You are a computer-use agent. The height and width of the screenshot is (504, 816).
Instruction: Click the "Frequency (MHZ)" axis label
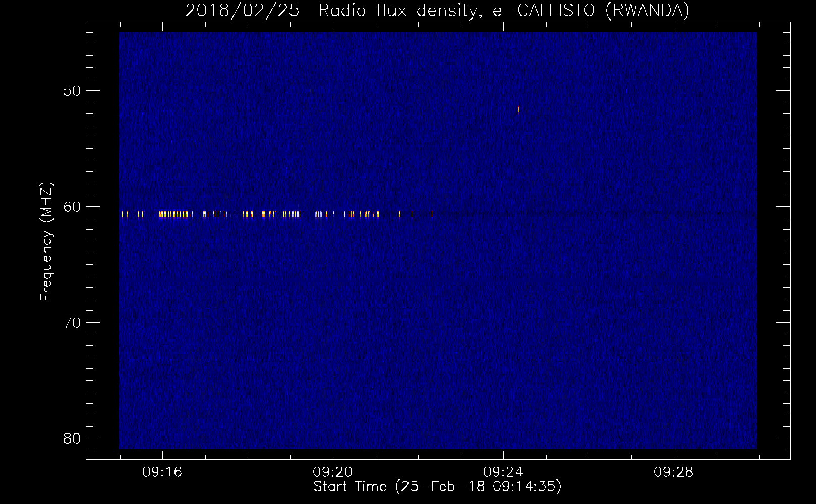(46, 242)
